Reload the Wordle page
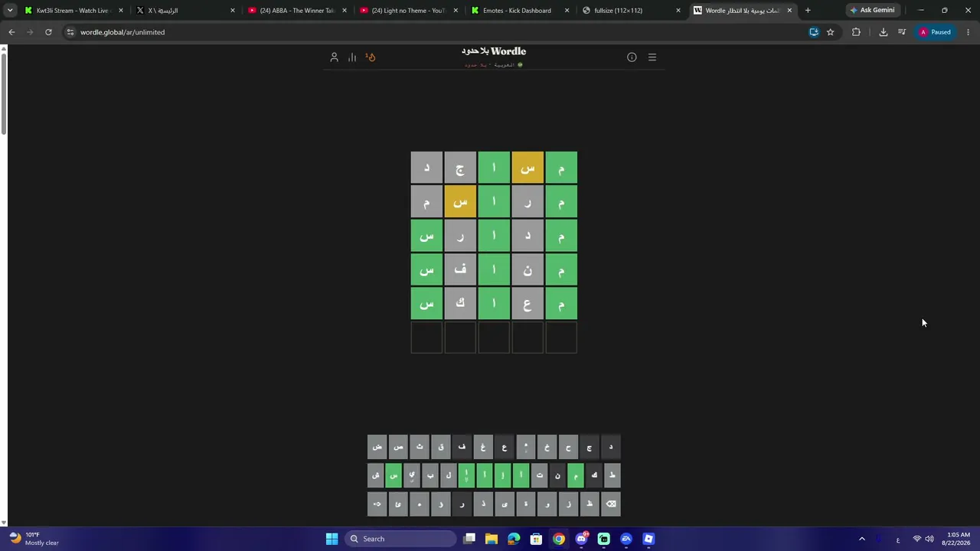Viewport: 980px width, 551px height. coord(48,32)
